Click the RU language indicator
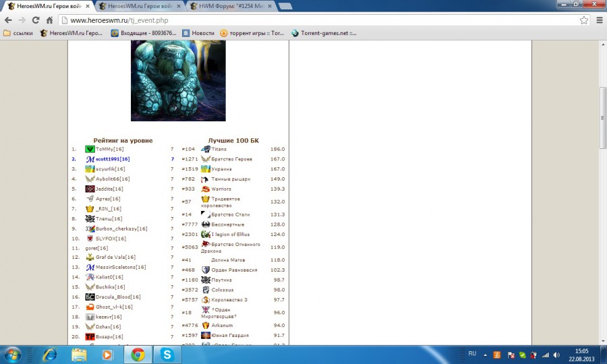Viewport: 607px width, 364px height. click(472, 354)
